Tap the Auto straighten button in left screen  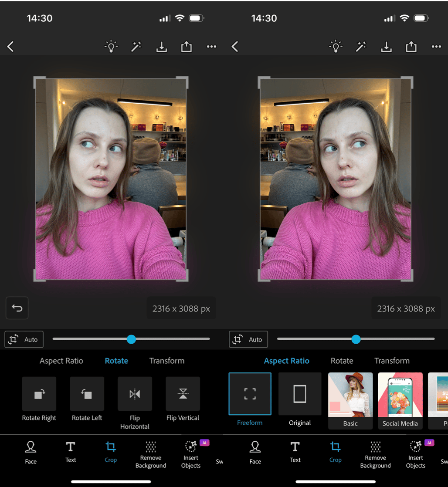tap(24, 340)
